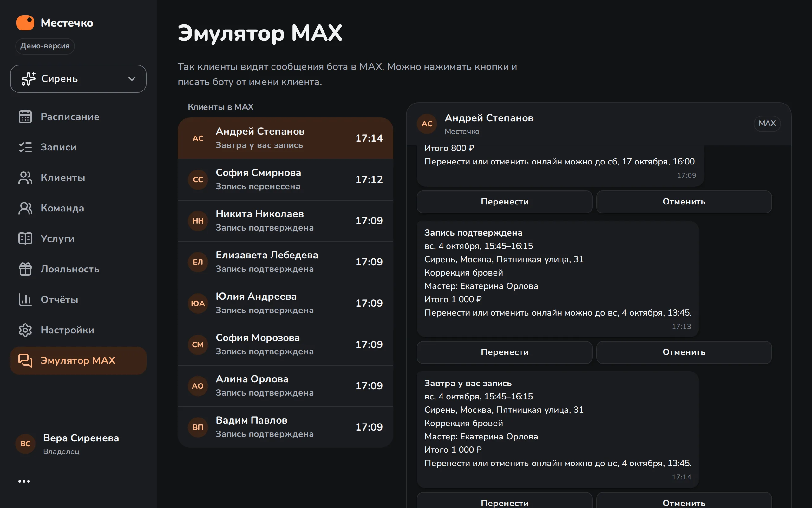The height and width of the screenshot is (508, 812).
Task: Click Перенести under Запись подтверждена message
Action: pos(504,352)
